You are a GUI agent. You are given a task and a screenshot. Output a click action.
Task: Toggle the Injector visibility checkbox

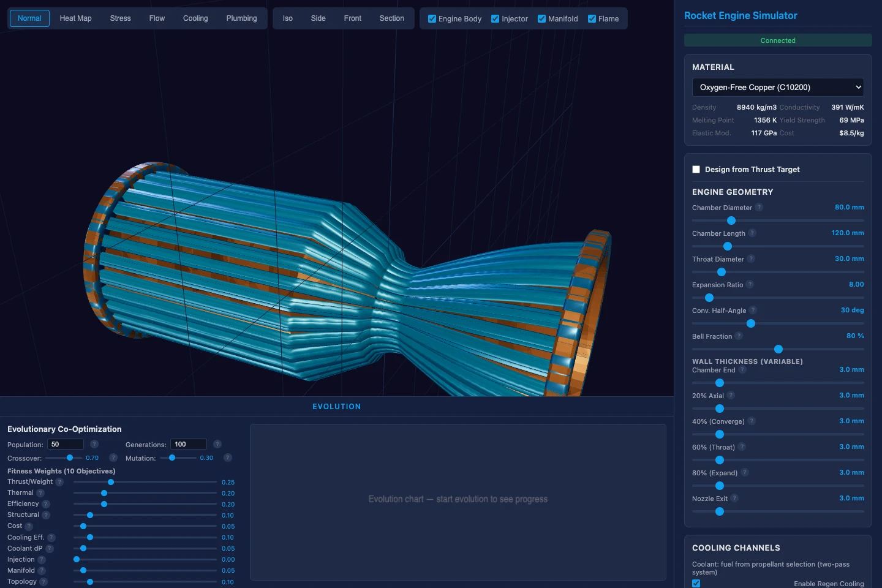pyautogui.click(x=496, y=19)
